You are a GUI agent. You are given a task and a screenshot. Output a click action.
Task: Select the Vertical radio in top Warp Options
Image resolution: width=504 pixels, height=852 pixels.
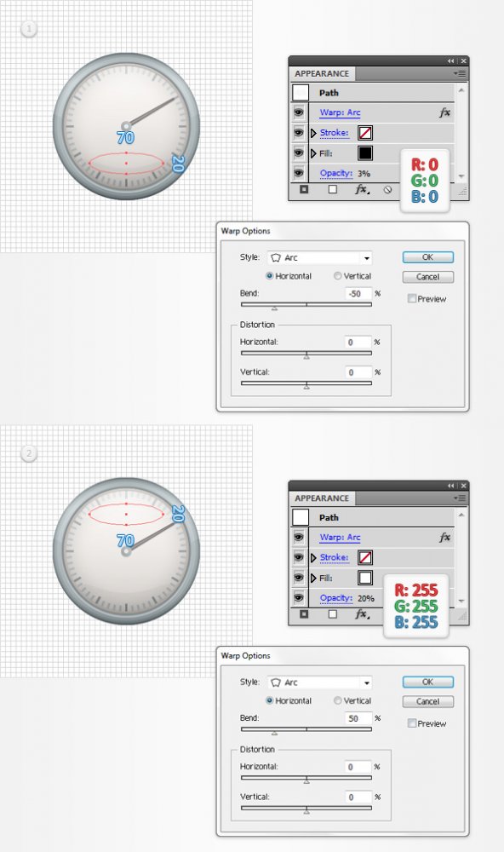point(338,276)
